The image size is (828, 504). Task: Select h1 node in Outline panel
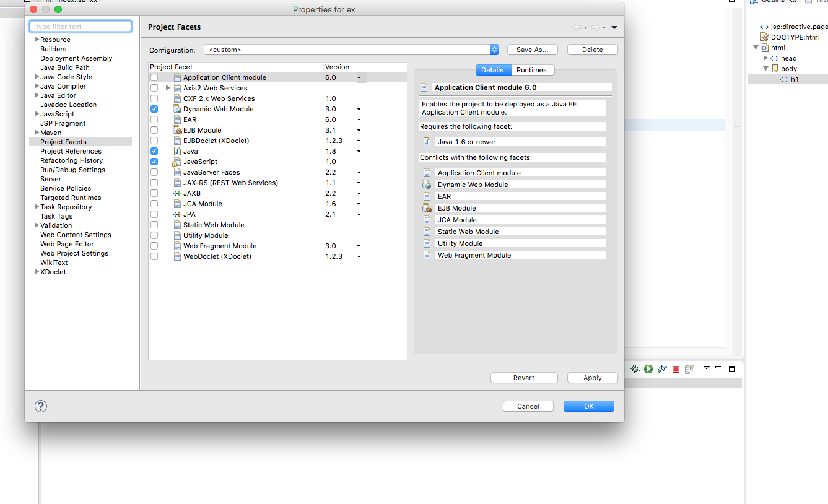[789, 79]
